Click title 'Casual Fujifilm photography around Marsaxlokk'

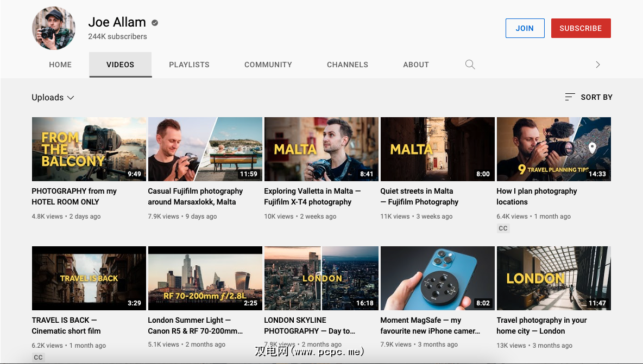click(195, 196)
